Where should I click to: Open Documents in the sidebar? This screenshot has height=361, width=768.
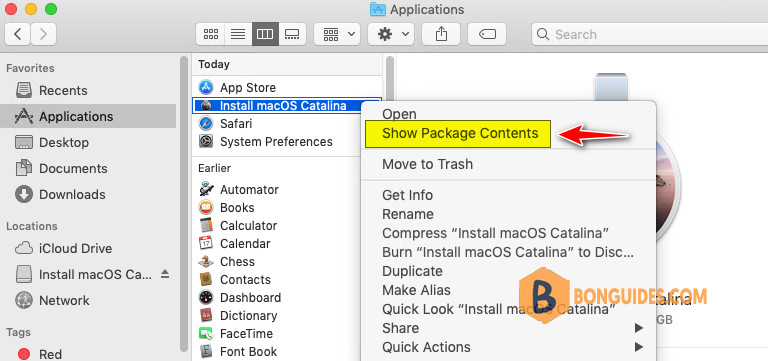[88, 168]
